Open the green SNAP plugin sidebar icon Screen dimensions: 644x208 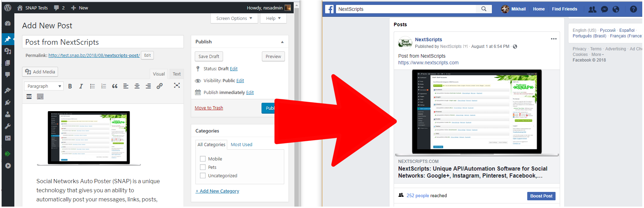pyautogui.click(x=8, y=154)
